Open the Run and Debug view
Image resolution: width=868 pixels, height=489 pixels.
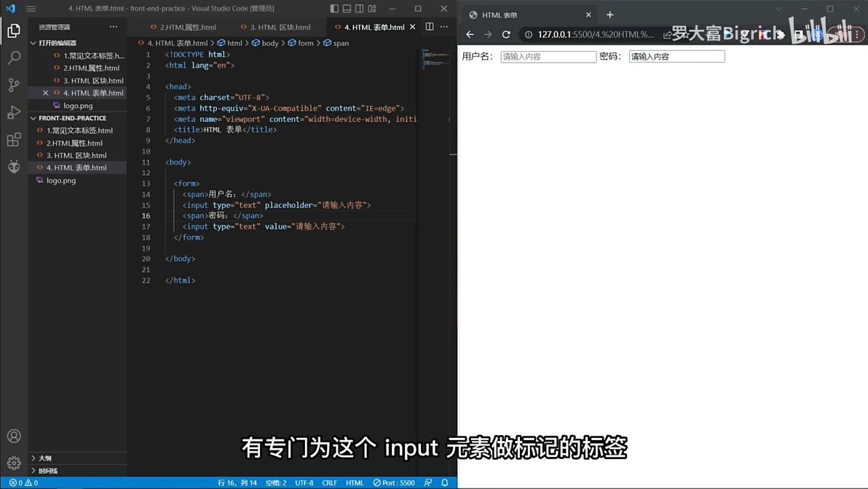14,112
